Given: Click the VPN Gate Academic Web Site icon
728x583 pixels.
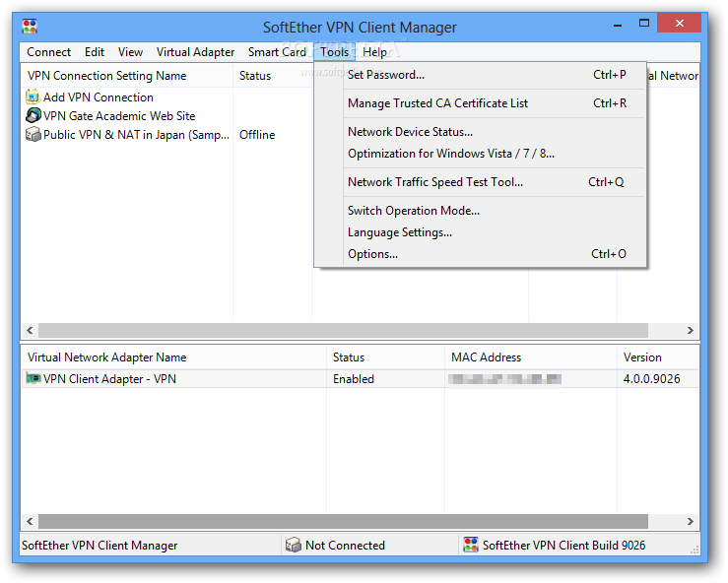Looking at the screenshot, I should click(33, 115).
